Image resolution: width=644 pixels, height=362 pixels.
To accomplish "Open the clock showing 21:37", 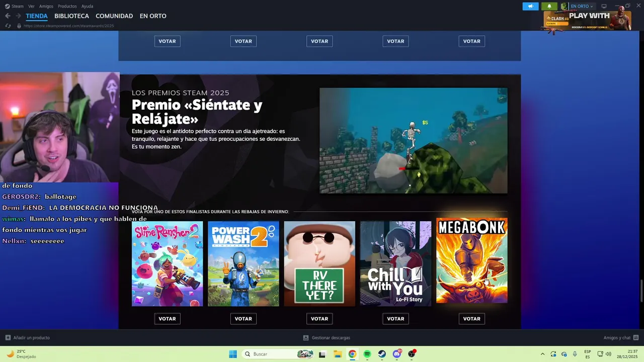I will coord(627,354).
